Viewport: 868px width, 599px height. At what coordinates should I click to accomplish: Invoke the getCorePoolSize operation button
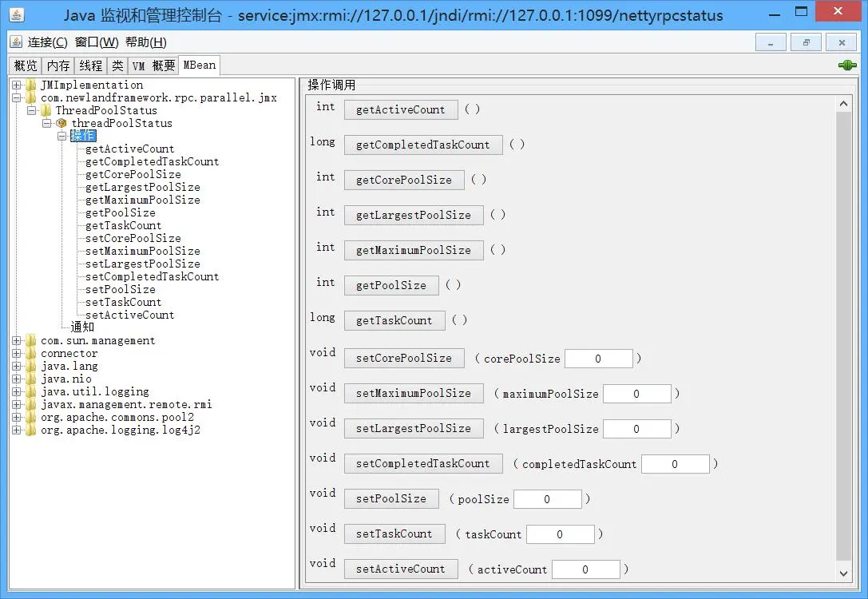tap(404, 180)
